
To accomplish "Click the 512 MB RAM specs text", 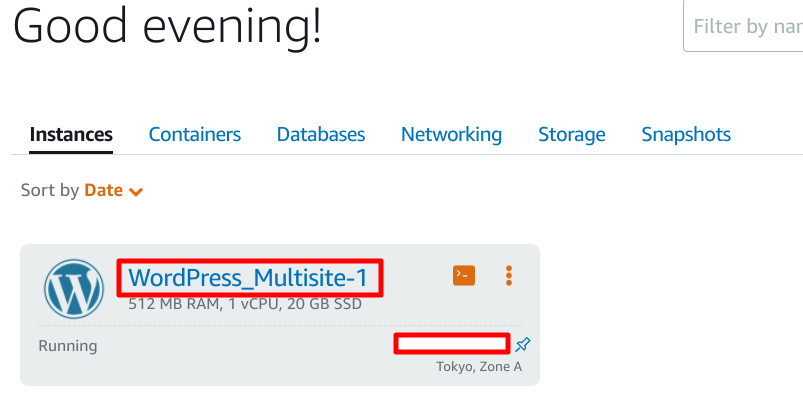I will (245, 304).
